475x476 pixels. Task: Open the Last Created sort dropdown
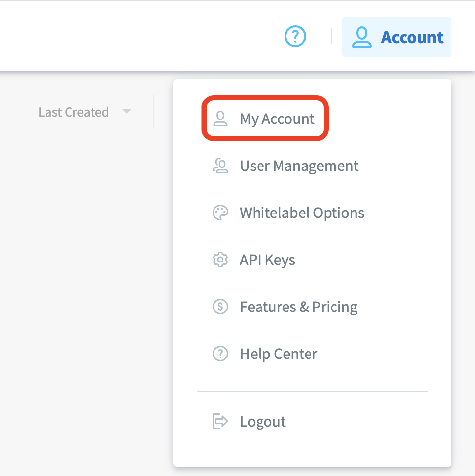[73, 112]
